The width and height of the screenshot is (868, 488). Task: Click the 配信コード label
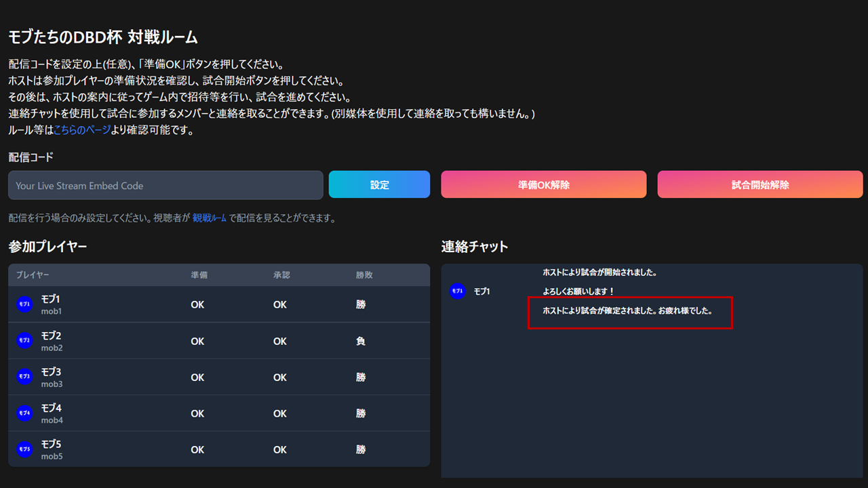coord(31,157)
